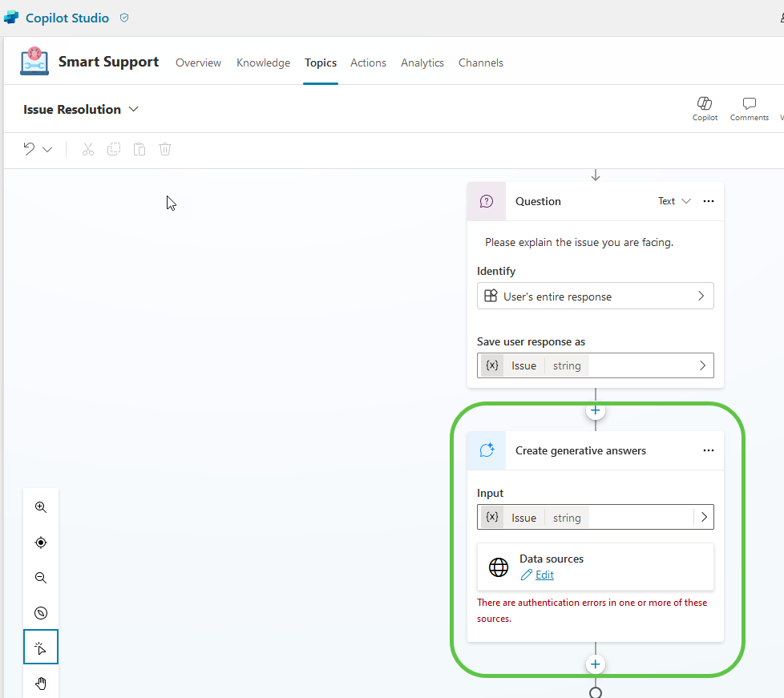Open the Text type dropdown on the Question node
784x698 pixels.
[x=674, y=201]
